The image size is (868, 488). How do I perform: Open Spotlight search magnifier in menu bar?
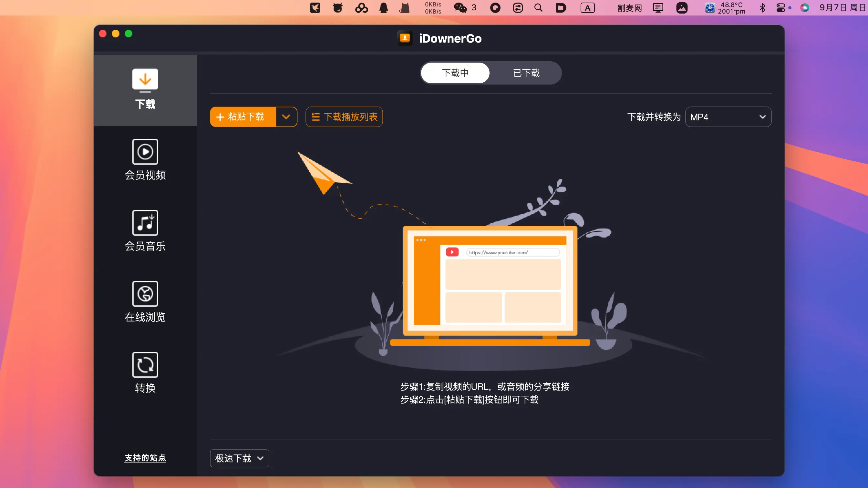(538, 8)
